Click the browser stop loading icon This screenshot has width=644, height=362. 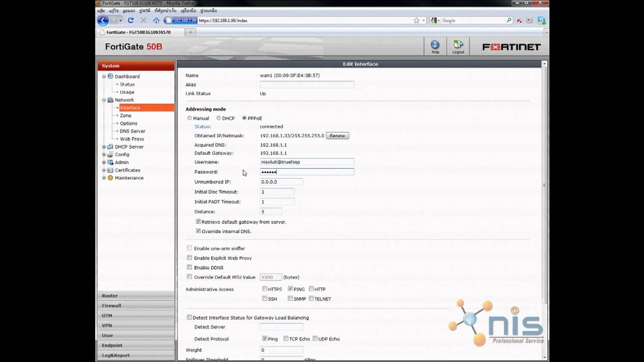point(143,21)
